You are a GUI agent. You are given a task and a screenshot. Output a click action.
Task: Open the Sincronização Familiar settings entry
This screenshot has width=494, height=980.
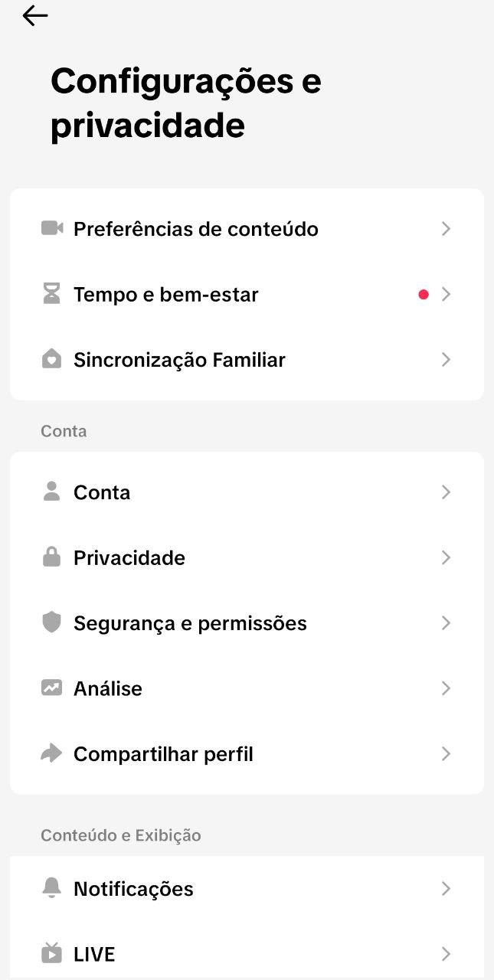[x=179, y=359]
